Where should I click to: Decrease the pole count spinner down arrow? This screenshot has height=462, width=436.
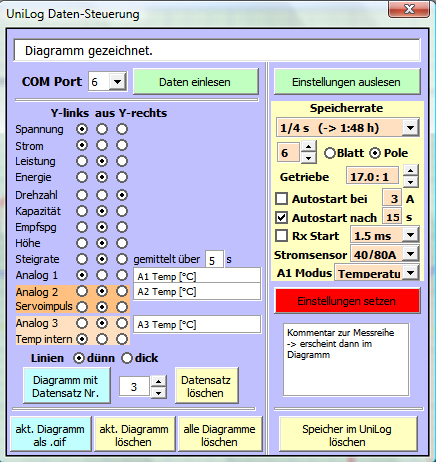pos(309,158)
